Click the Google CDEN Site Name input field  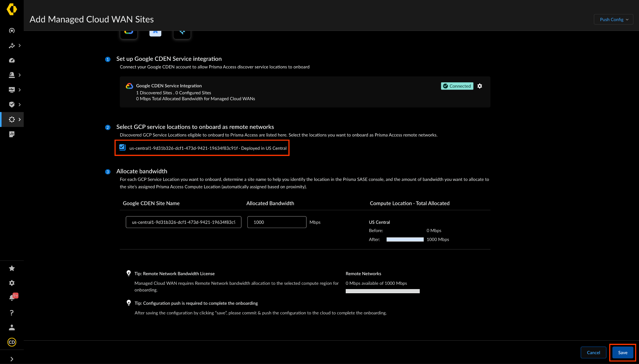tap(183, 222)
